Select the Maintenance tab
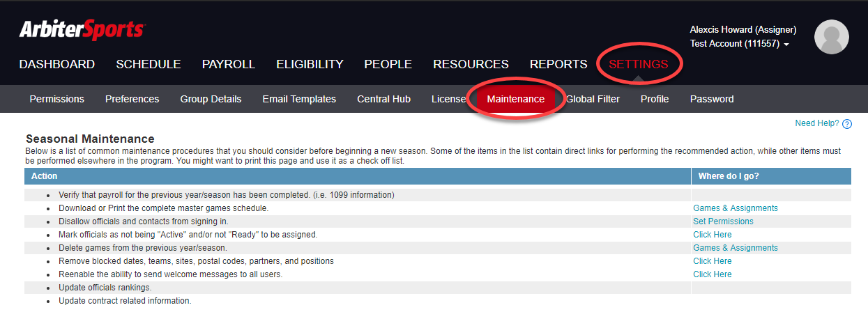This screenshot has width=868, height=335. (516, 99)
